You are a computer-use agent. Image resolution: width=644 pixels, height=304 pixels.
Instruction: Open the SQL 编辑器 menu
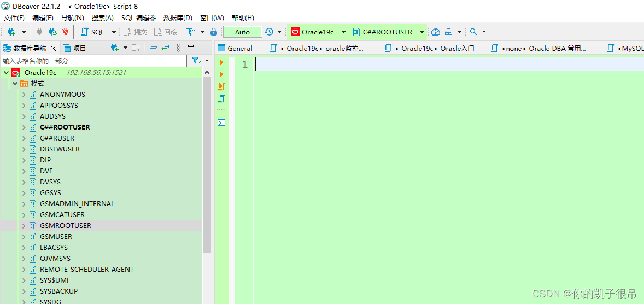click(138, 17)
